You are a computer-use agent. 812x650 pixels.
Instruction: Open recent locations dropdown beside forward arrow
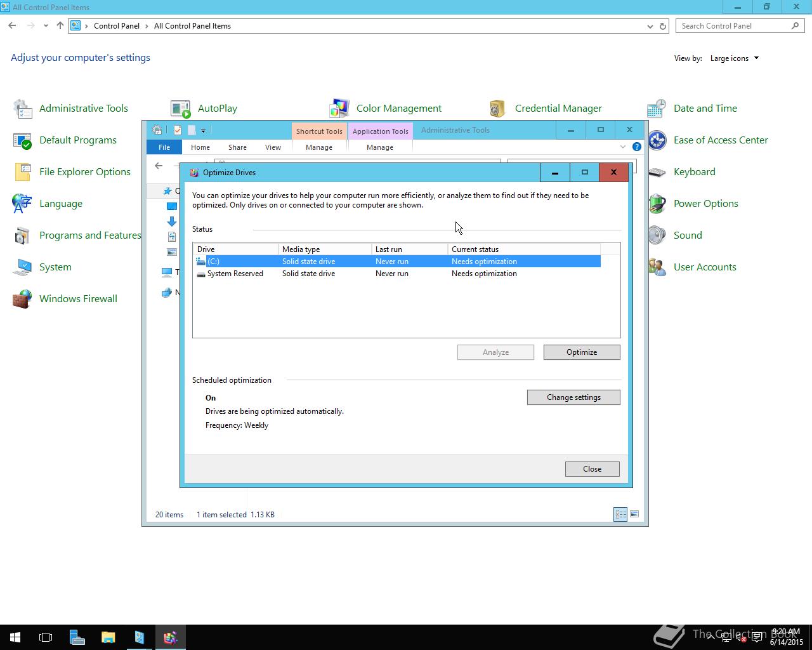tap(46, 26)
